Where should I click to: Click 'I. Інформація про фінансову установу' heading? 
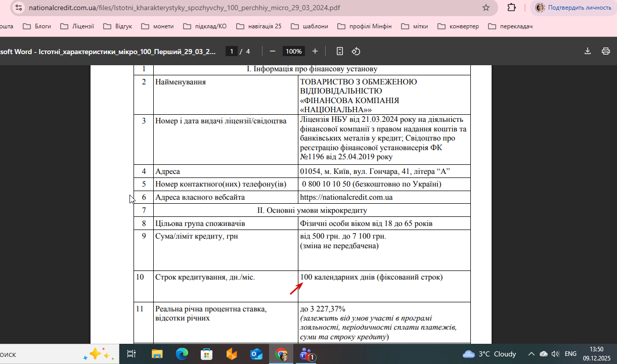point(312,69)
